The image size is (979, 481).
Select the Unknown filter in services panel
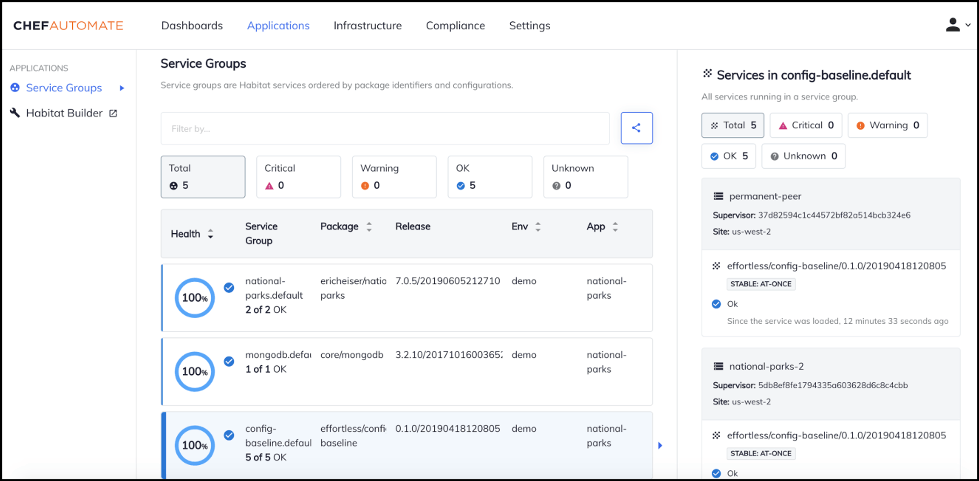[804, 156]
